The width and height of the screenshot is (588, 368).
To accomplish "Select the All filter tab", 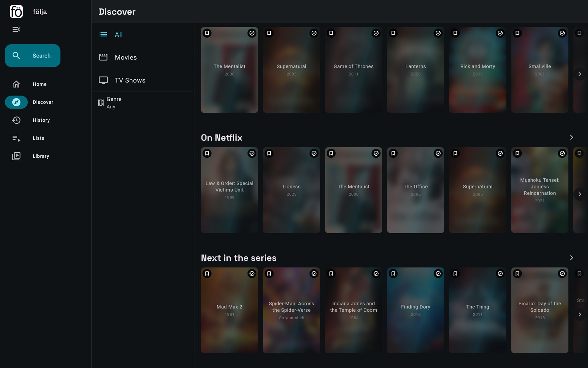I will 143,34.
